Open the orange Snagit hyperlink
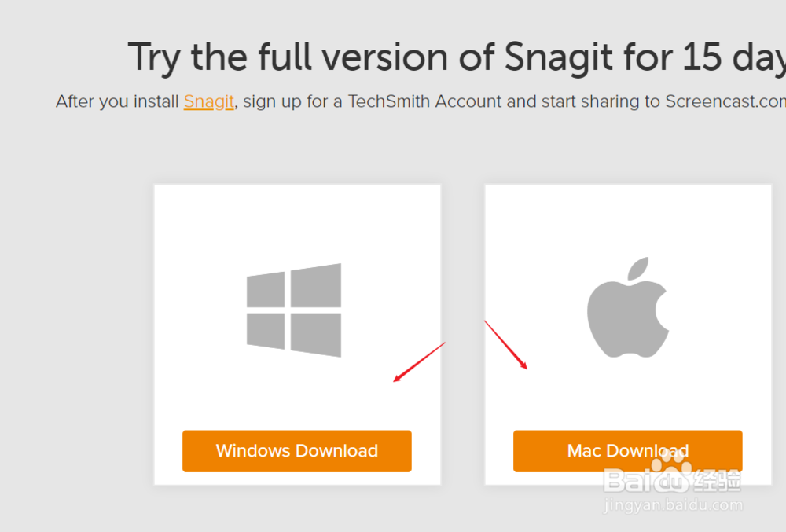The width and height of the screenshot is (786, 532). pyautogui.click(x=208, y=101)
